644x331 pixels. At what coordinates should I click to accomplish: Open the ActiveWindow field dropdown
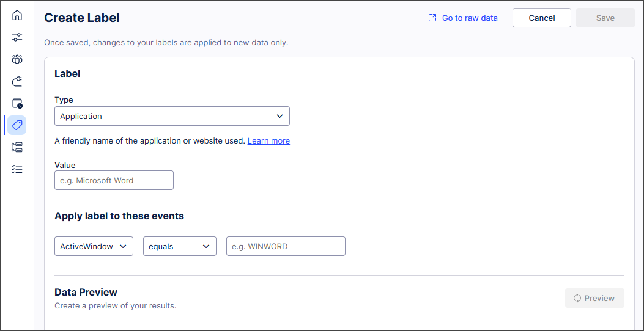94,246
